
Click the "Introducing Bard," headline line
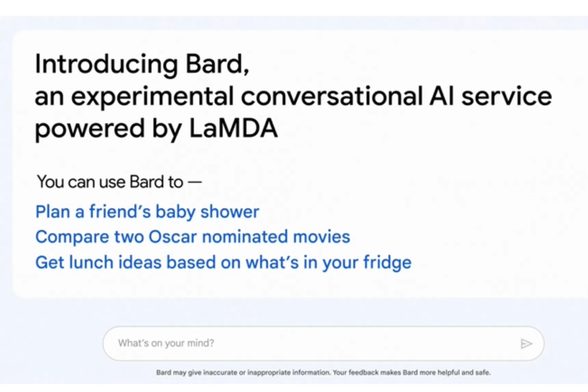[142, 64]
